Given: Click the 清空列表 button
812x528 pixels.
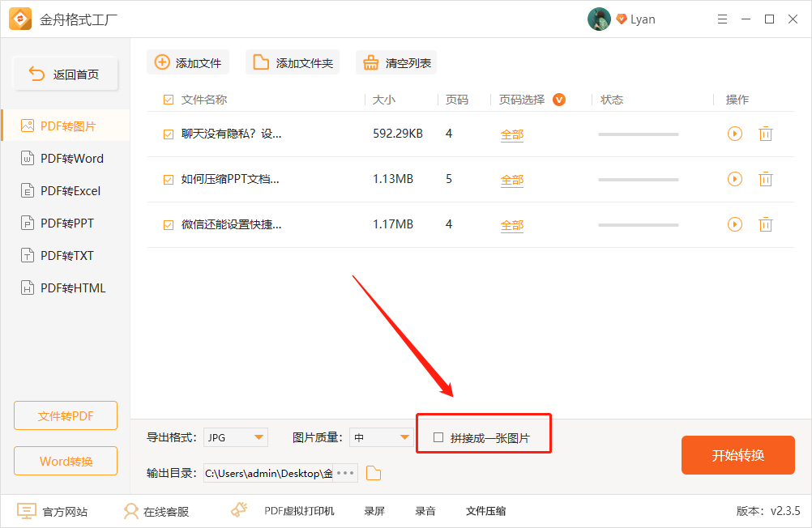Looking at the screenshot, I should click(396, 62).
